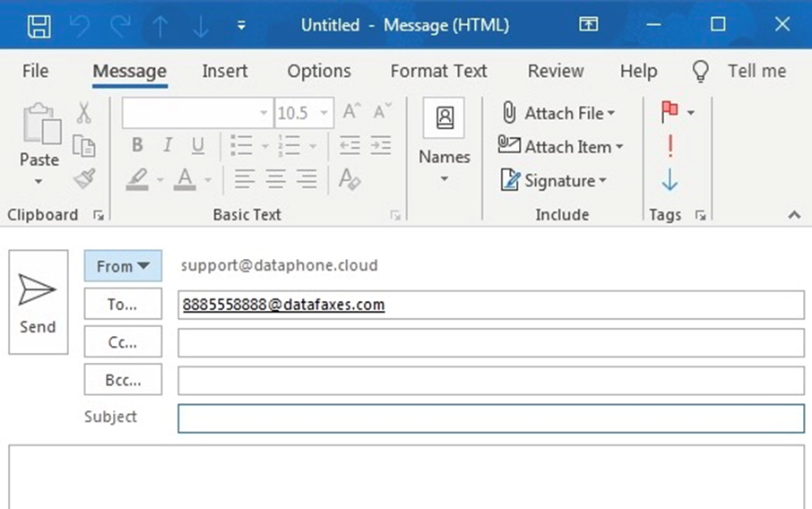Click the Save icon in title bar

pos(39,26)
